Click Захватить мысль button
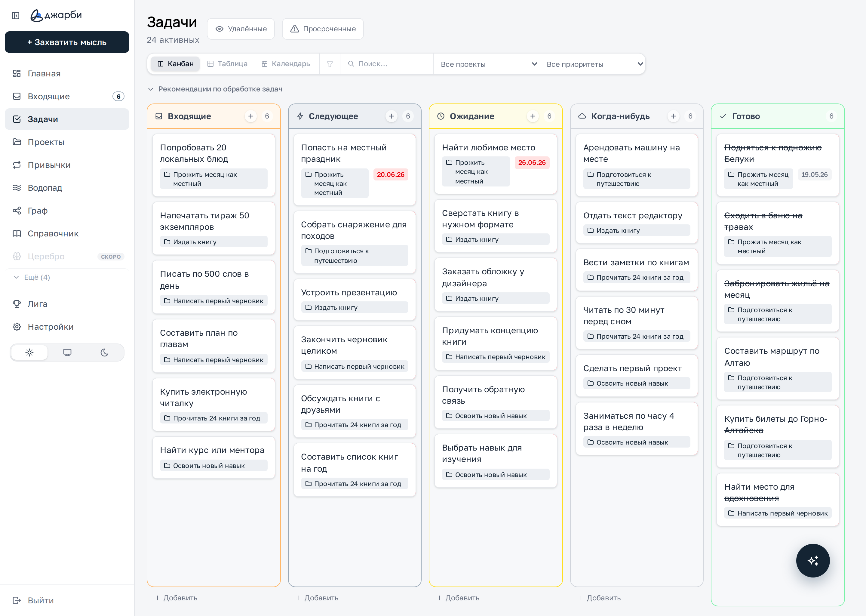Viewport: 866px width, 616px height. 67,42
